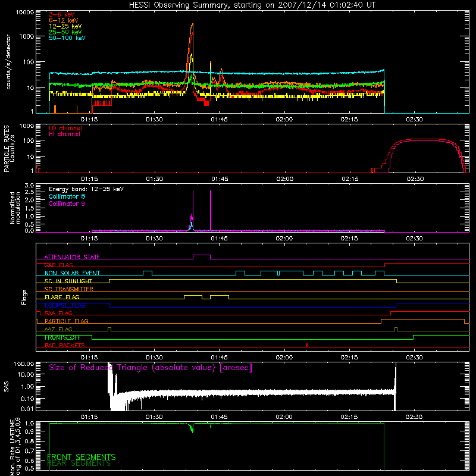Select the orange 6-12 keV legend label
This screenshot has width=476, height=476.
(x=63, y=20)
